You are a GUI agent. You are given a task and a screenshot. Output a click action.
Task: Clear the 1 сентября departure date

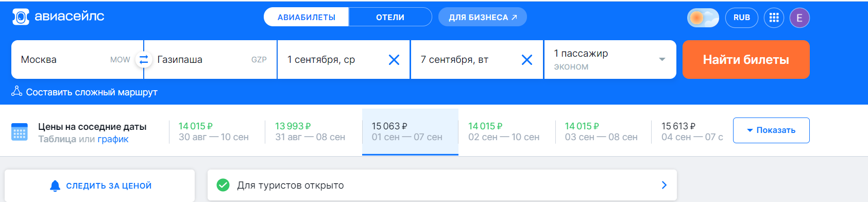tap(394, 60)
